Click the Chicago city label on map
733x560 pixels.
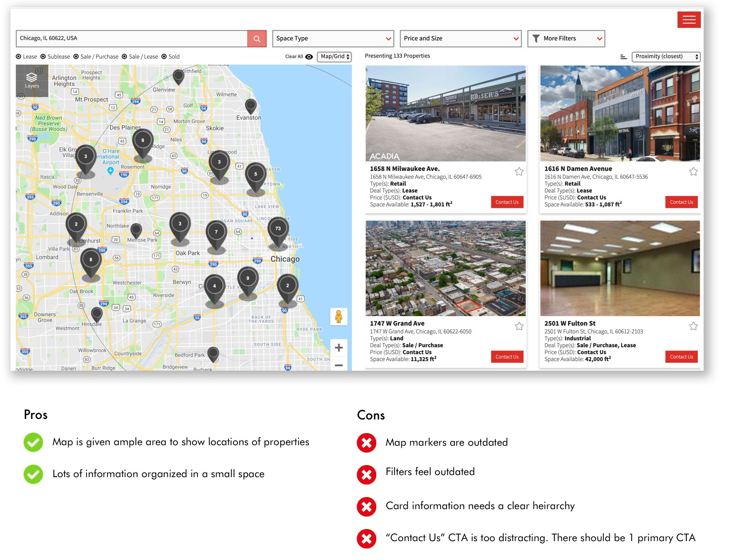285,259
